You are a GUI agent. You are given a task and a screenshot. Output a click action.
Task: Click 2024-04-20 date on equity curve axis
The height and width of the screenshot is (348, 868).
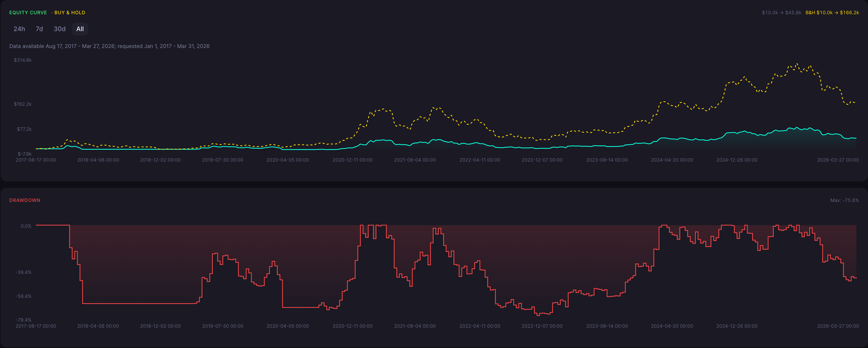pyautogui.click(x=672, y=160)
